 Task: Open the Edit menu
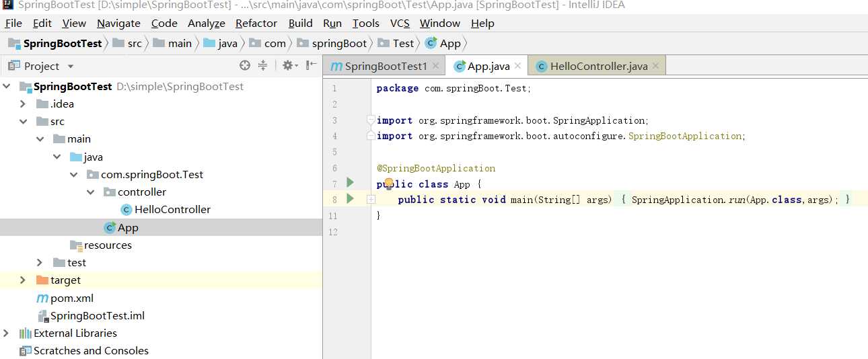pos(42,23)
